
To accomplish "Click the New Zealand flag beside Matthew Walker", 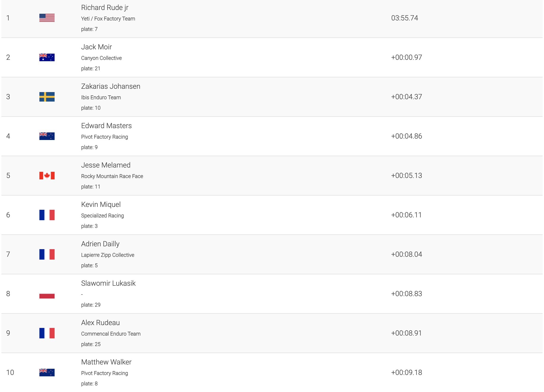I will point(47,372).
